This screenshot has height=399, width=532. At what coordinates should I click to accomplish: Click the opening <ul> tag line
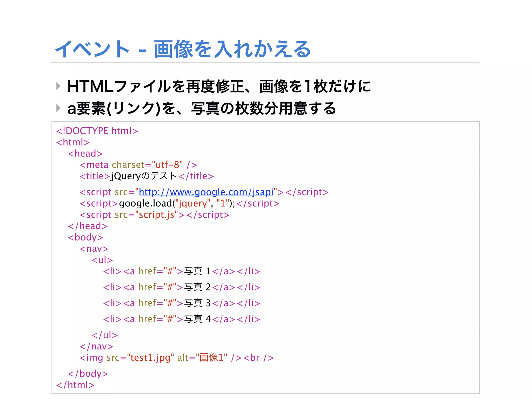click(x=102, y=260)
